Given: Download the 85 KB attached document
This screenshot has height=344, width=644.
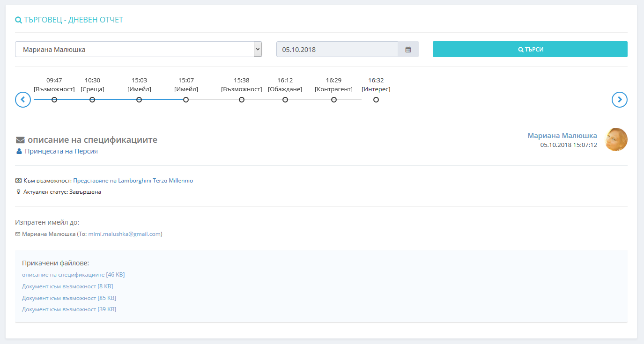Looking at the screenshot, I should pyautogui.click(x=69, y=298).
